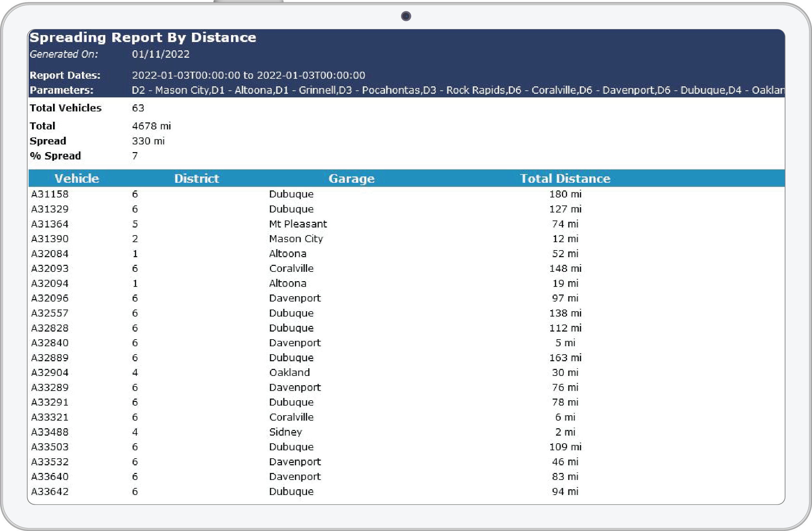812x531 pixels.
Task: Click the Parameters district list text
Action: pyautogui.click(x=458, y=90)
